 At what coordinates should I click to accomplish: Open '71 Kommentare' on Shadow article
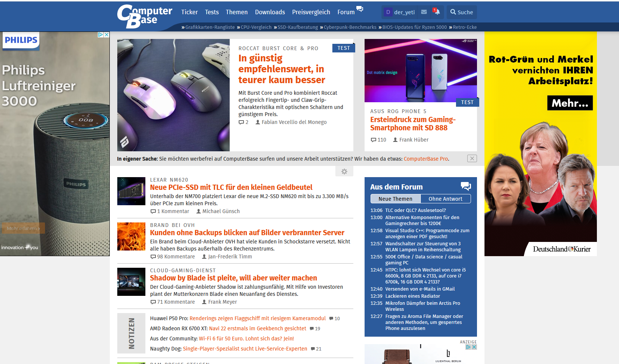[x=172, y=302]
